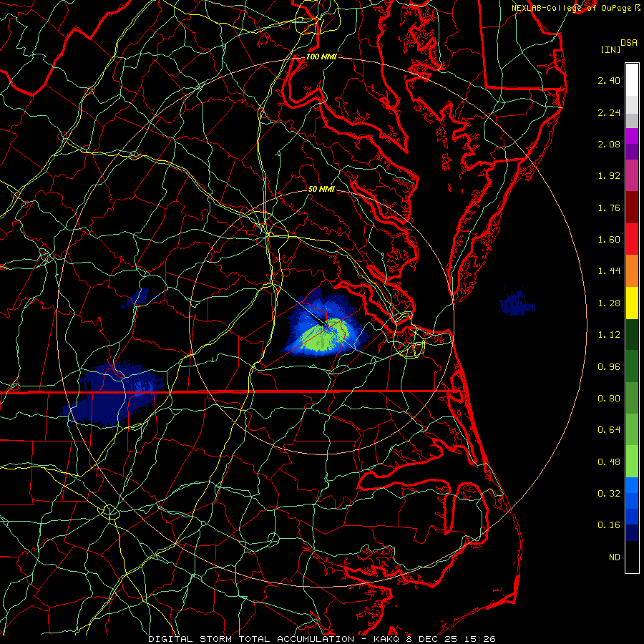644x644 pixels.
Task: Click the bright red swatch beside 1.60
Action: coord(632,239)
